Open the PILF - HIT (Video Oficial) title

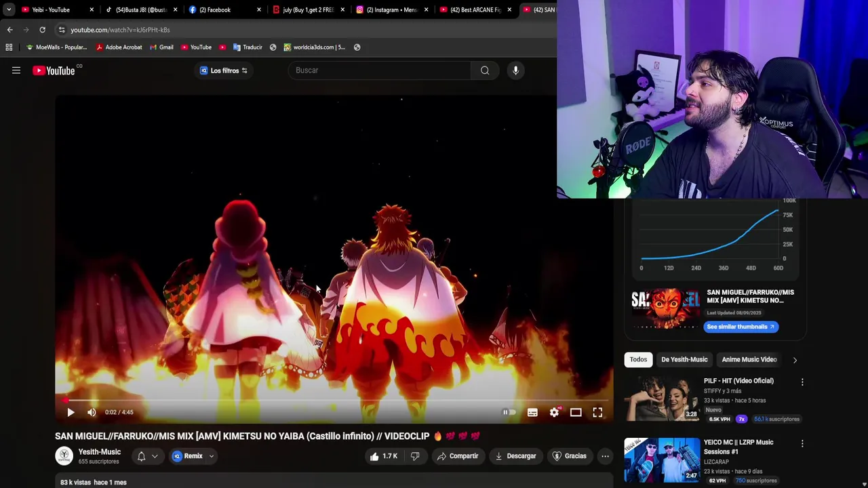pos(738,381)
